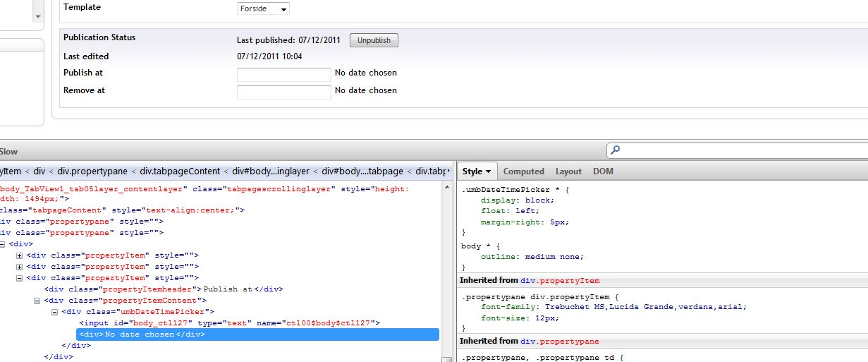868x362 pixels.
Task: Select div.propertypane in the breadcrumb path
Action: coord(92,171)
